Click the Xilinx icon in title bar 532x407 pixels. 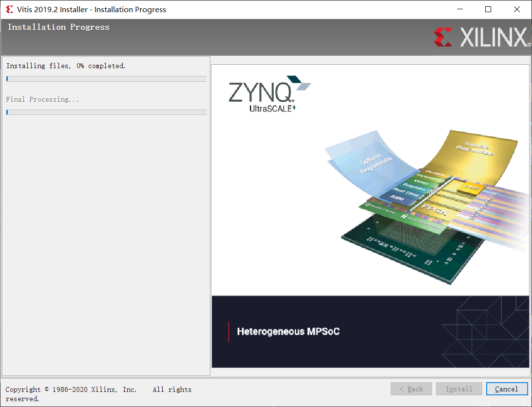(10, 10)
